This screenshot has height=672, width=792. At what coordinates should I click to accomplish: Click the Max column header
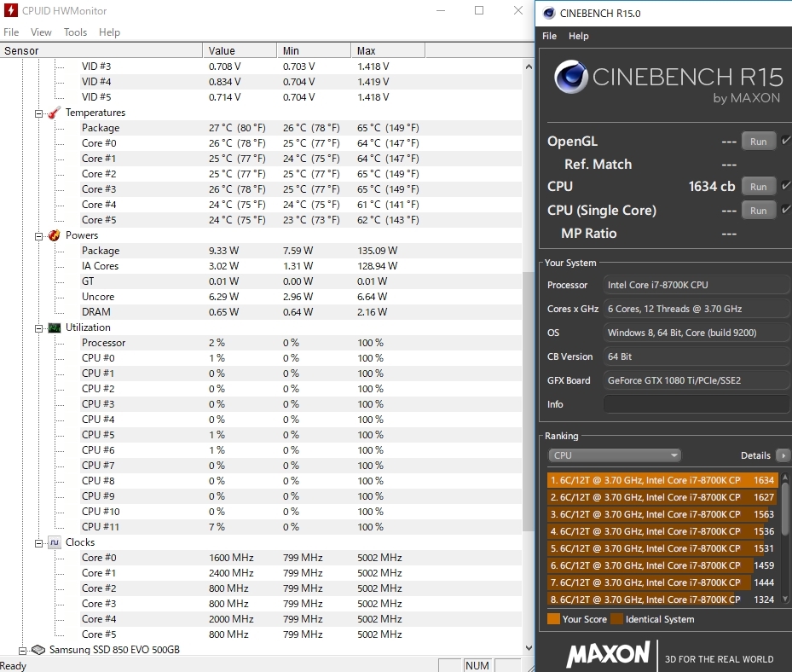click(389, 50)
